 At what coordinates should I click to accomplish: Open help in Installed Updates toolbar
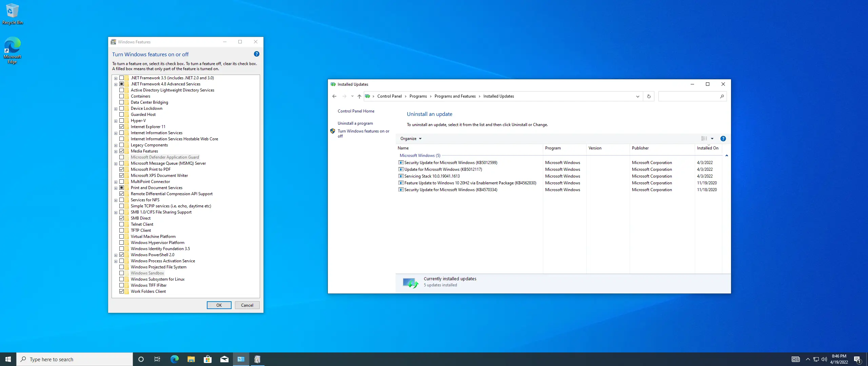[x=723, y=139]
